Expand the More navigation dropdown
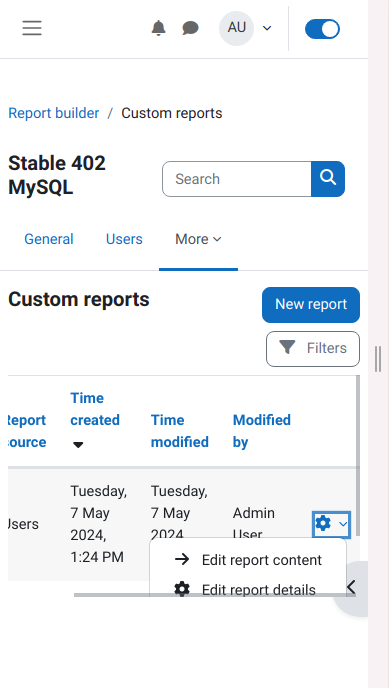Viewport: 389px width, 688px height. pos(198,239)
